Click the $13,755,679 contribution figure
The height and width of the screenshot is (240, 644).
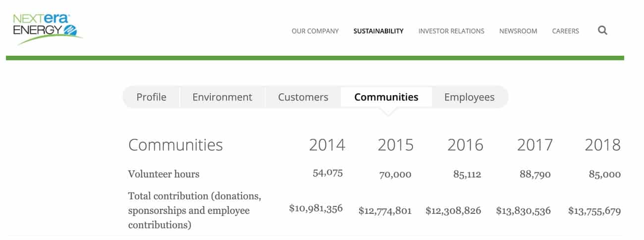coord(594,211)
